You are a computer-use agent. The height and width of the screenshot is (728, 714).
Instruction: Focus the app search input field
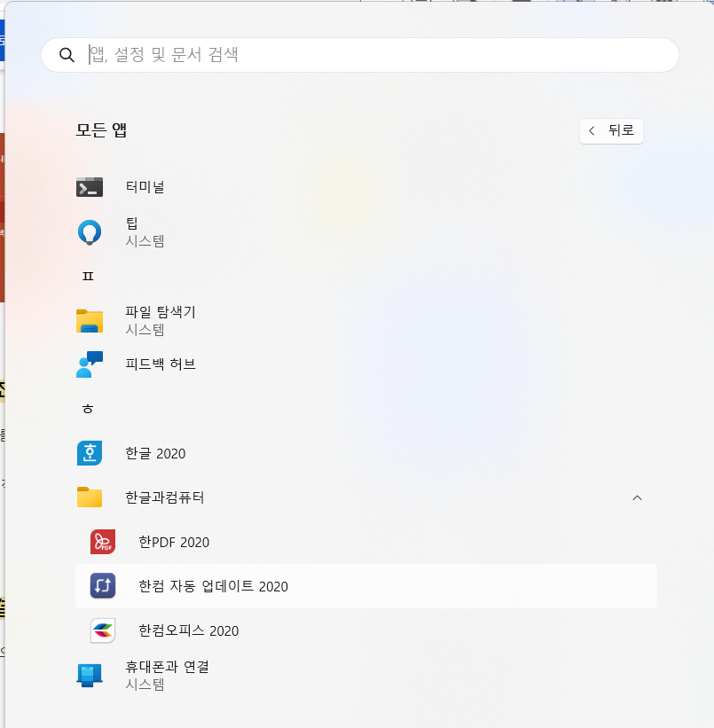[360, 55]
